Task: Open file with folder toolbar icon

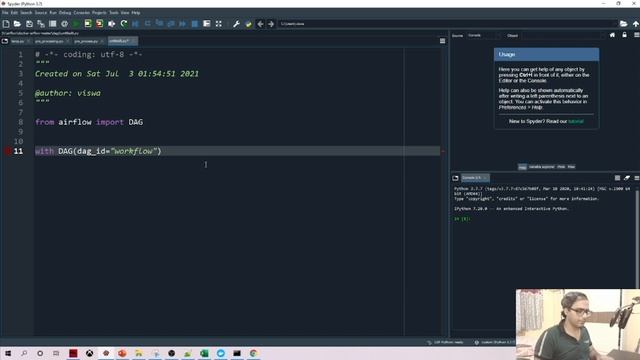Action: [x=18, y=24]
